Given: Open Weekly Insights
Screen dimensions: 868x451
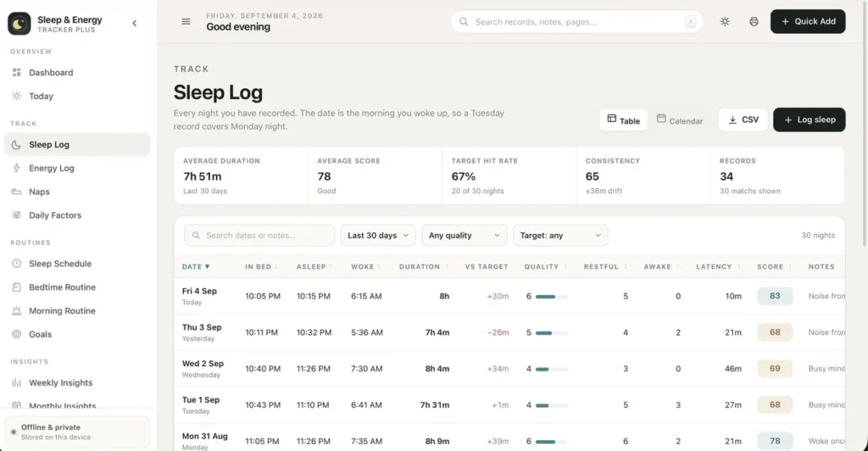Looking at the screenshot, I should click(77, 383).
